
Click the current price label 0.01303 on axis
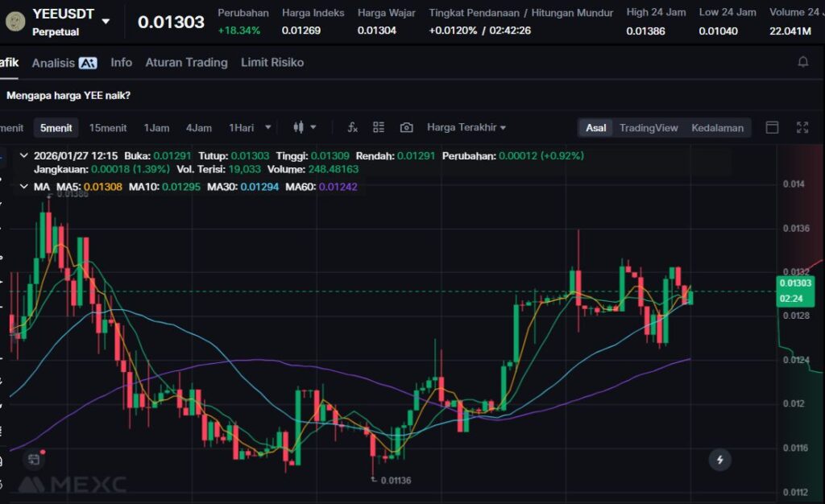coord(795,283)
